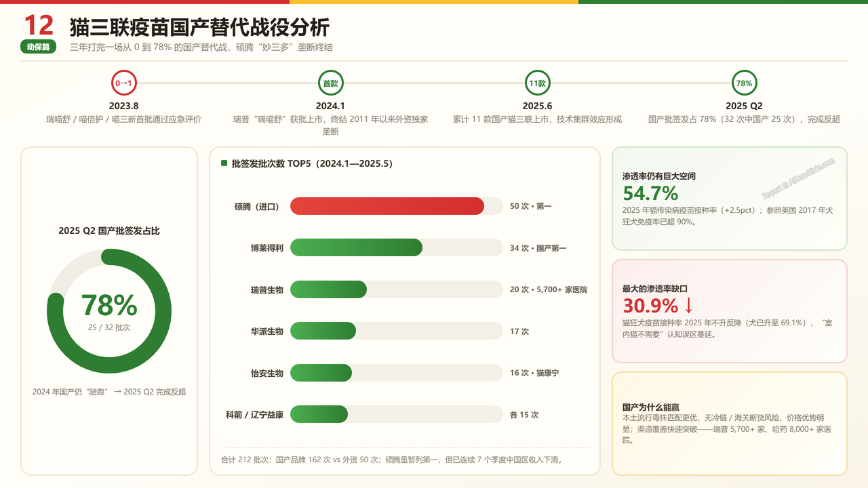Click the 科前 / 辽宁益康 bar
The height and width of the screenshot is (488, 868).
pos(319,414)
